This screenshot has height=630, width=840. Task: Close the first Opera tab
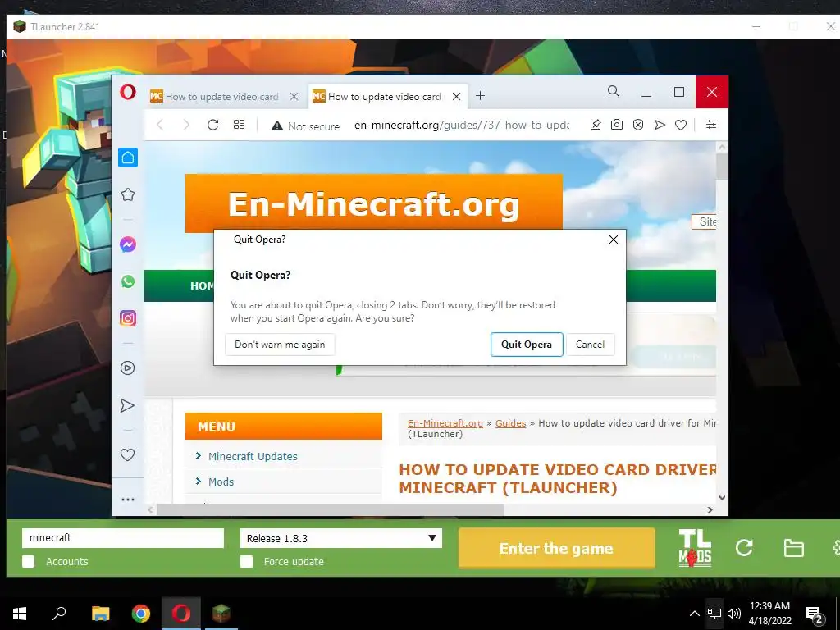click(294, 97)
